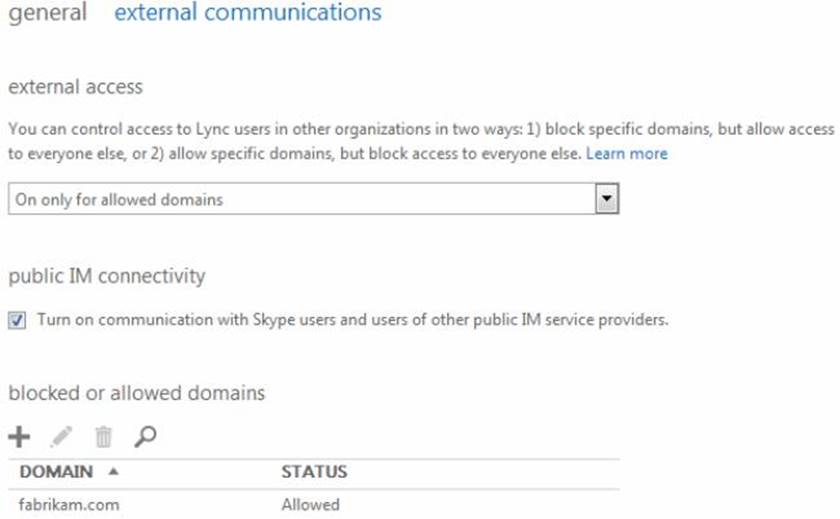Screen dimensions: 840x519
Task: Click the edit pencil icon
Action: 61,436
